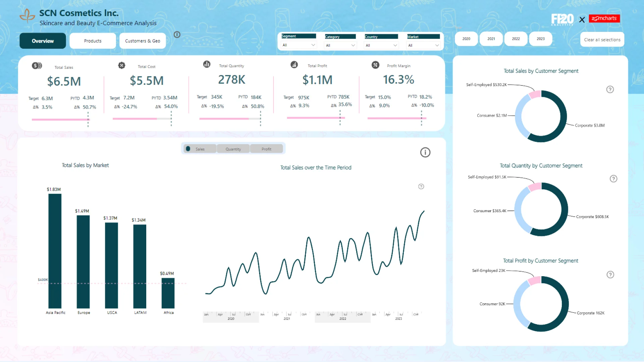
Task: Click the Total Cost tag icon
Action: [122, 65]
